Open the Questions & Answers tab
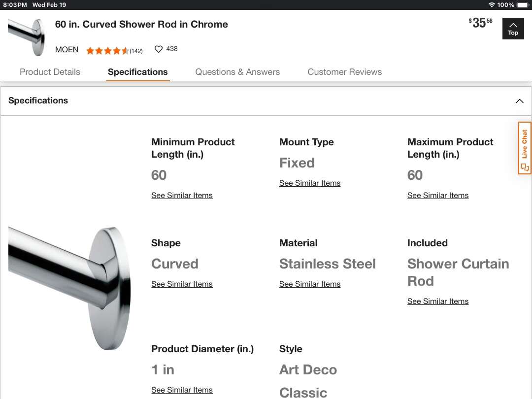 tap(237, 72)
